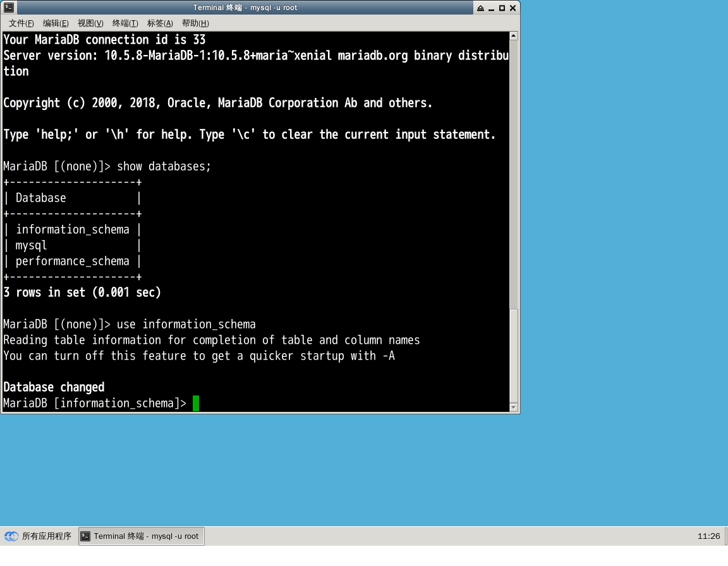This screenshot has height=566, width=728.
Task: Click the green cursor at the prompt
Action: pos(196,403)
